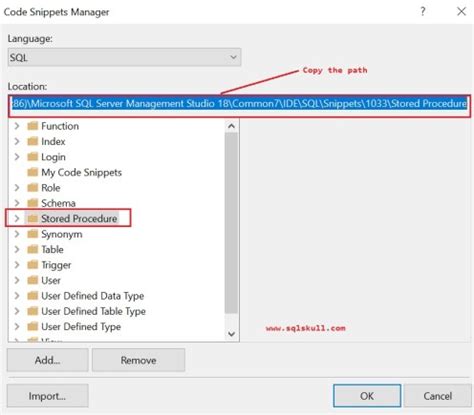
Task: Expand the Login folder chevron
Action: (x=17, y=157)
